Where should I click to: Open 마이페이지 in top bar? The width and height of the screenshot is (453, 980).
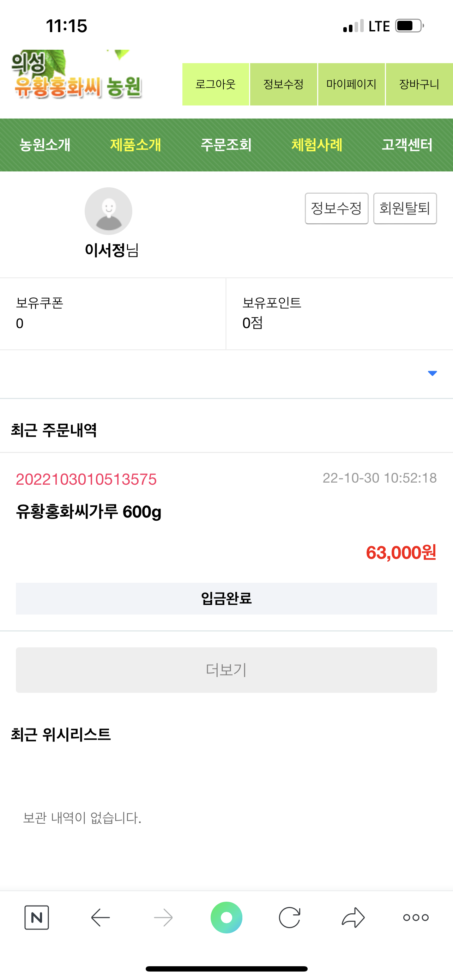[x=351, y=84]
